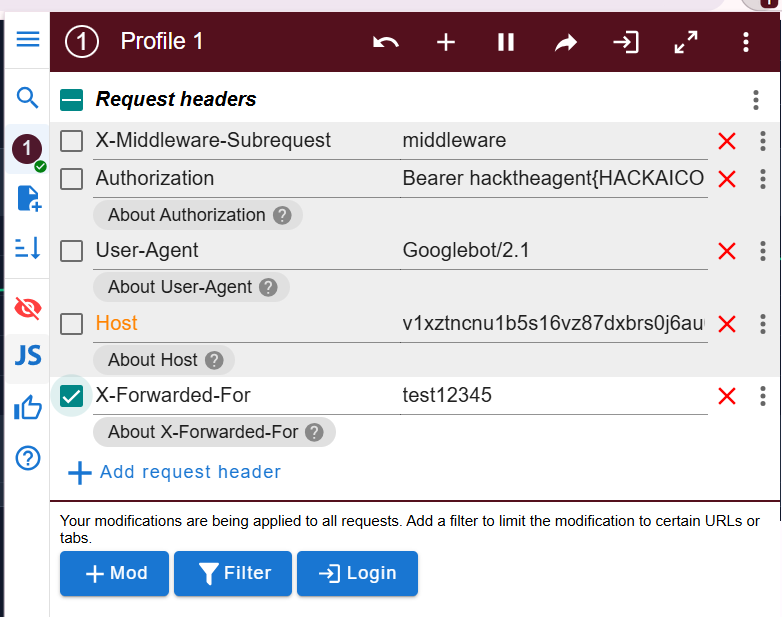Edit the middleware value field
The height and width of the screenshot is (617, 782).
[554, 141]
